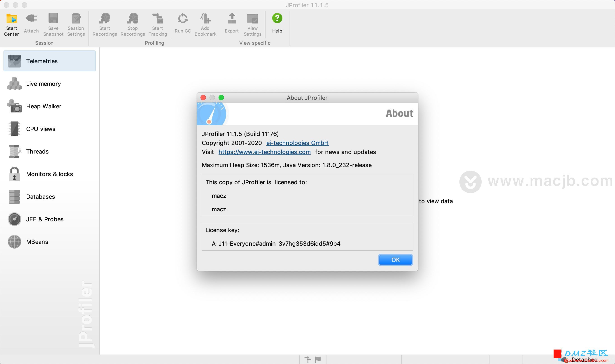Click the license key text

[276, 244]
